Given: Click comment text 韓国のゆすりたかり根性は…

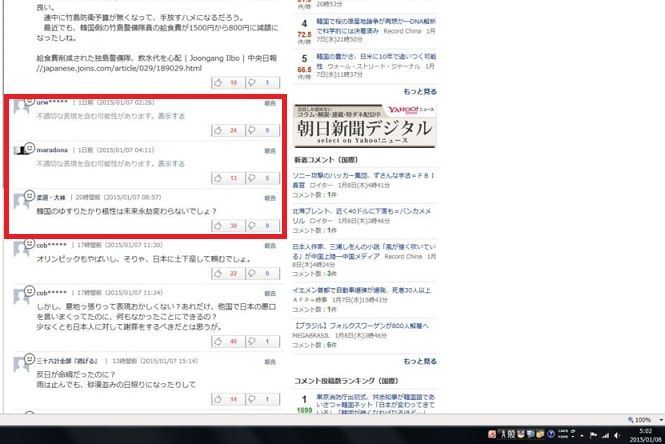Looking at the screenshot, I should point(127,211).
